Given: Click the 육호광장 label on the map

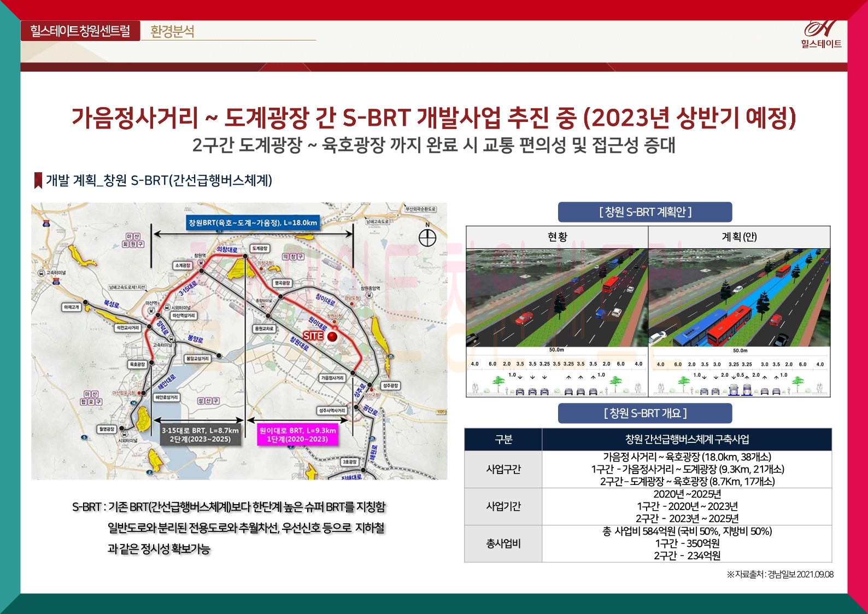Looking at the screenshot, I should coord(137,364).
